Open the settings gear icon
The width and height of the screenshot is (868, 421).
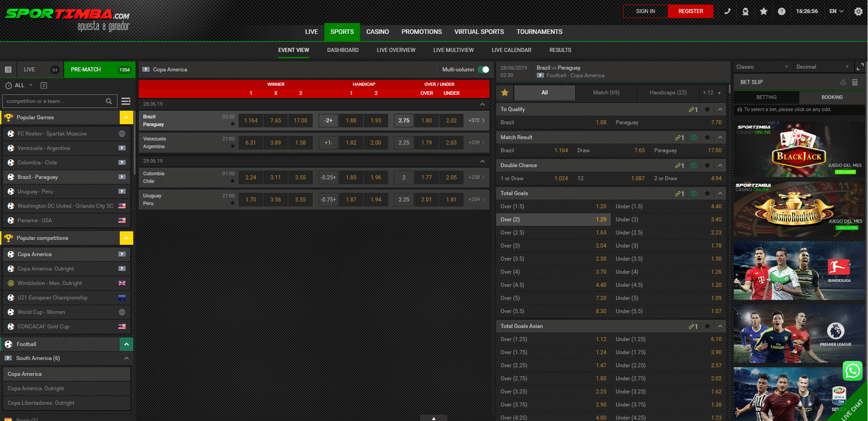coord(858,11)
